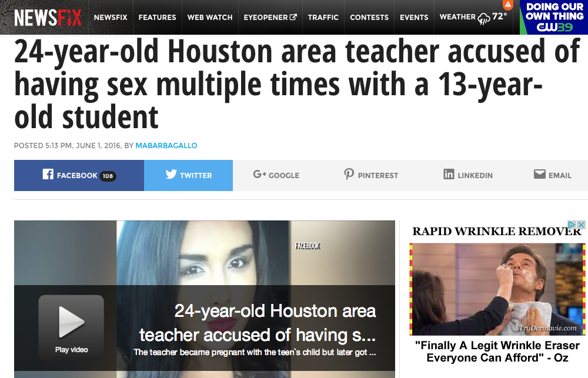Select the Traffic menu item
The image size is (588, 378).
tap(323, 17)
